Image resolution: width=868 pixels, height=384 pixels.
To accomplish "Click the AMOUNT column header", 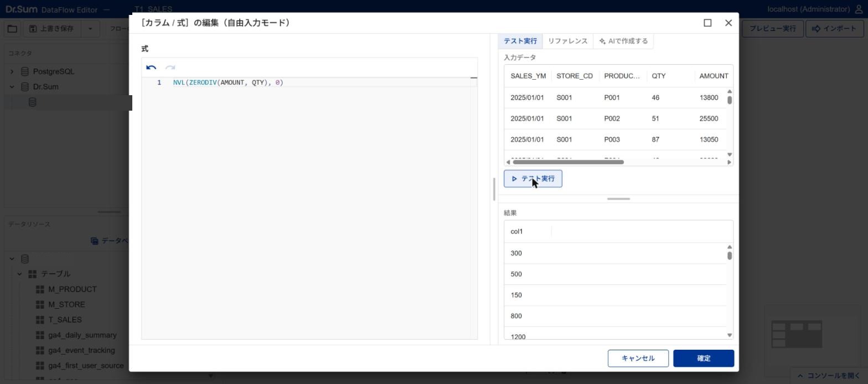I will [x=714, y=76].
